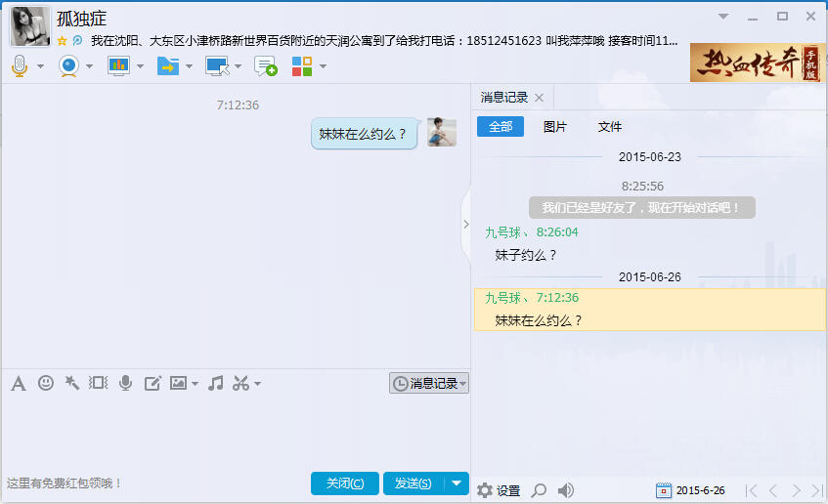Expand screenshot options arrow
The image size is (828, 504).
[x=258, y=383]
